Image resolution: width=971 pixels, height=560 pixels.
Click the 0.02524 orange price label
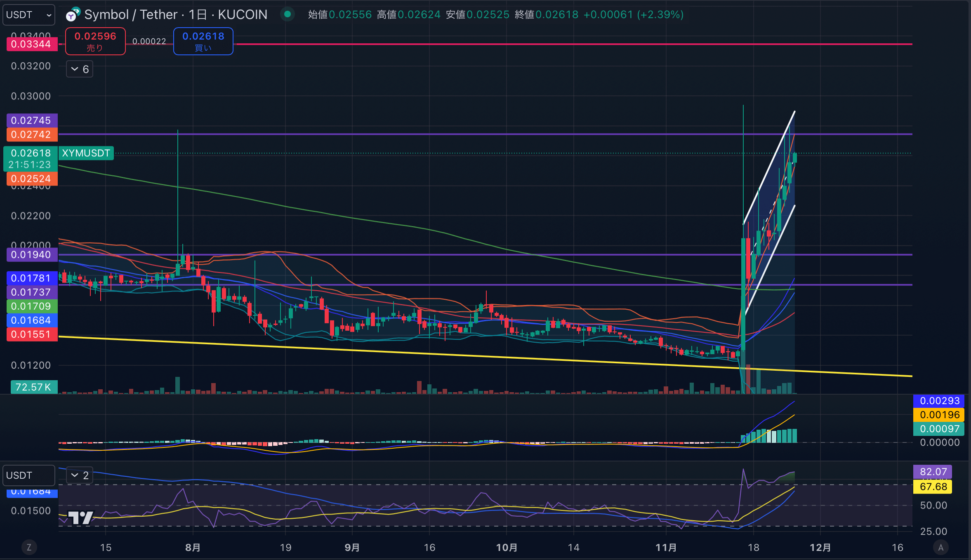(31, 179)
